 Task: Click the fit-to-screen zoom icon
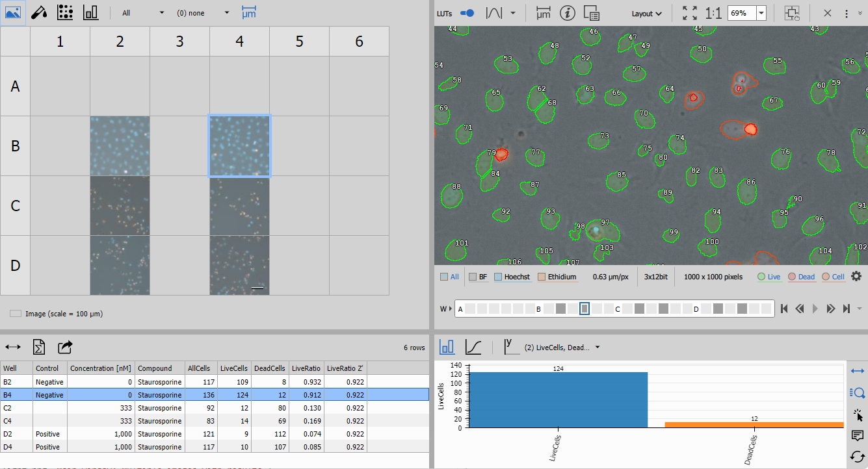point(689,13)
